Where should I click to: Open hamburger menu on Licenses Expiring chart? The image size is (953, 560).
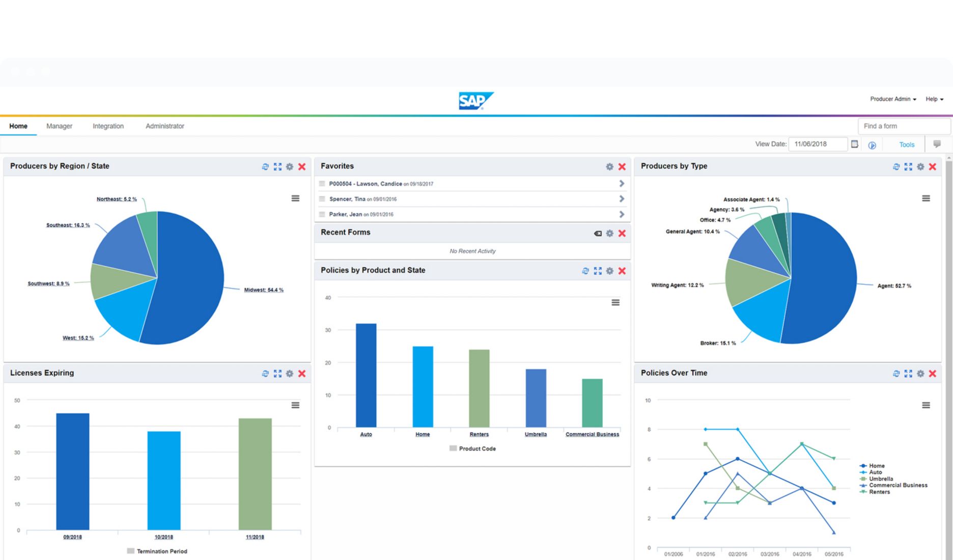[x=295, y=405]
